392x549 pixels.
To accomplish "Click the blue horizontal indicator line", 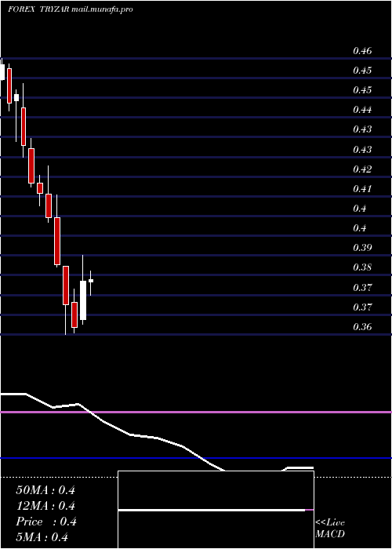I will pos(196,458).
